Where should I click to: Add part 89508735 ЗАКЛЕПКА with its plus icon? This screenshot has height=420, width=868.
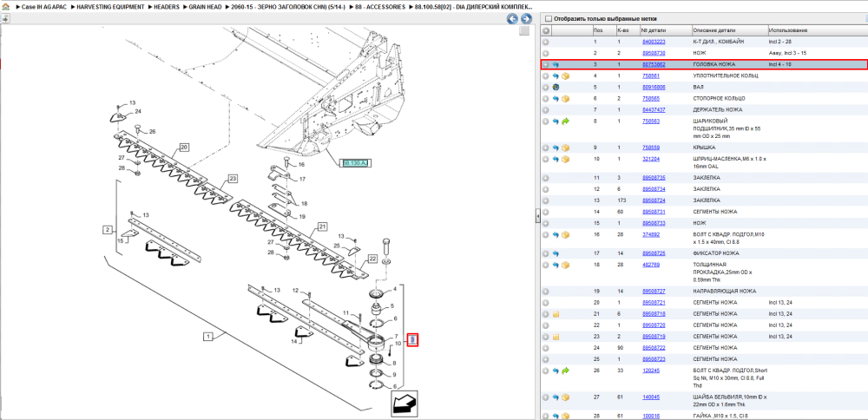(546, 178)
